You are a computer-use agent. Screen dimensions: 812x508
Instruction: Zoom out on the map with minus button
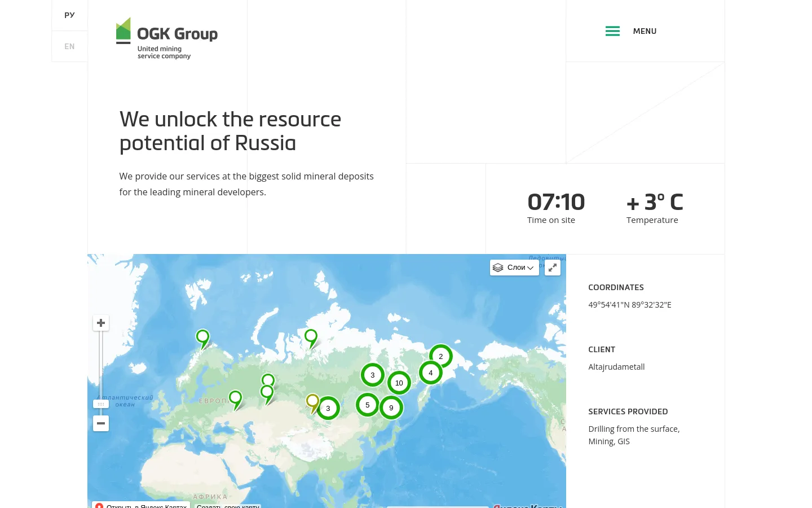(101, 423)
